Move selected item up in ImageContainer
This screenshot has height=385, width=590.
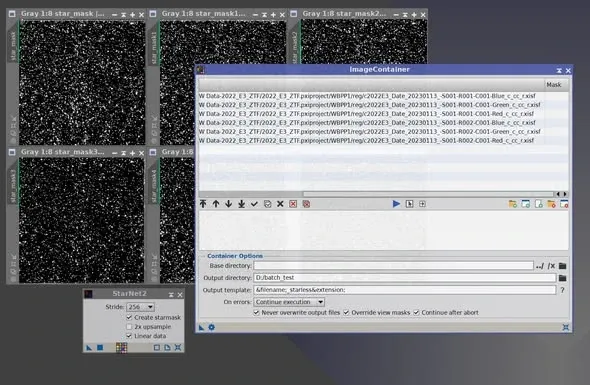(x=216, y=204)
